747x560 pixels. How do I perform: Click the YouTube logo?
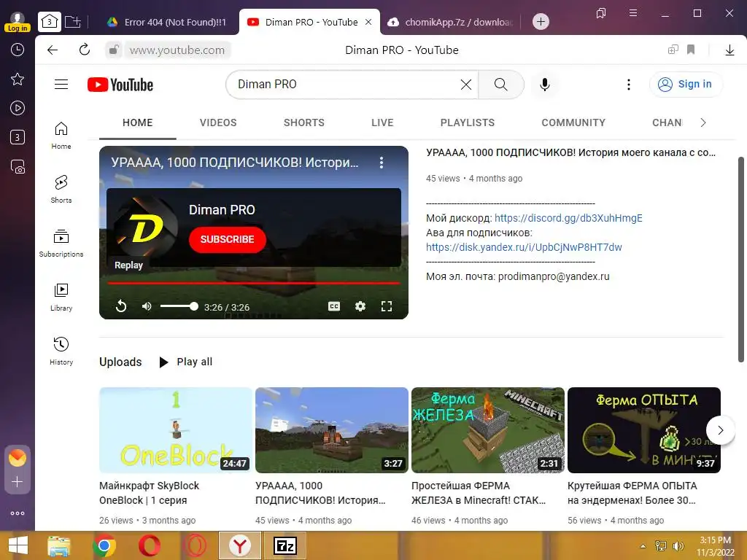click(120, 85)
